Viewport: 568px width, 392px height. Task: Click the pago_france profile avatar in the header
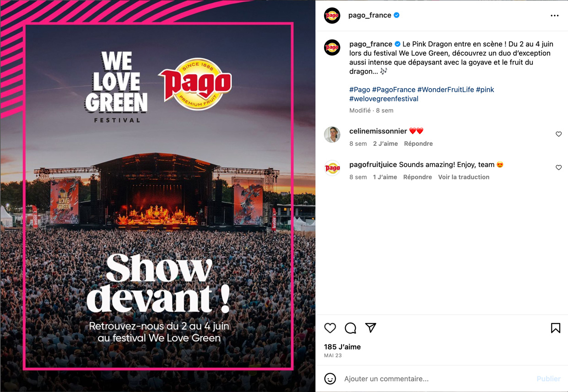coord(332,16)
